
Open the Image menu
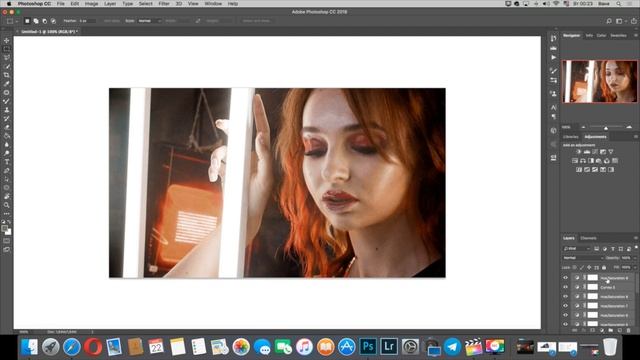coord(91,4)
